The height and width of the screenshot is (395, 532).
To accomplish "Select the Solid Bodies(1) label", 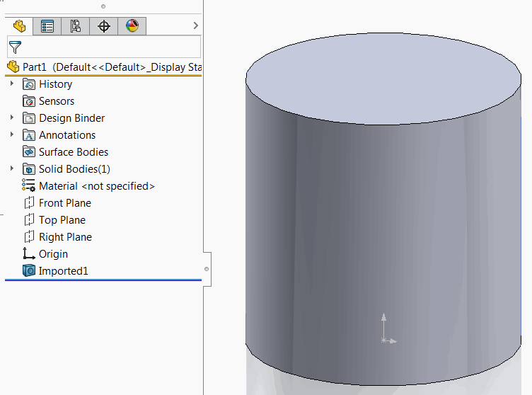I will pyautogui.click(x=75, y=168).
